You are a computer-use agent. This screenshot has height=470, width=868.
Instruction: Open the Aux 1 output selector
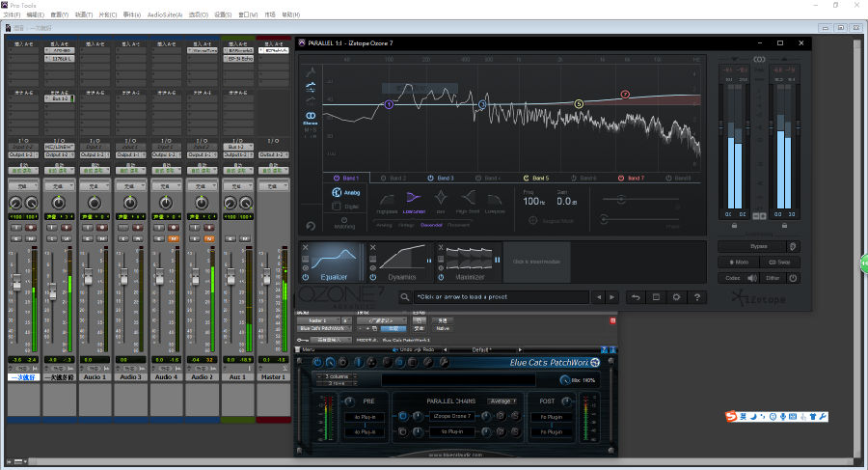tap(237, 154)
